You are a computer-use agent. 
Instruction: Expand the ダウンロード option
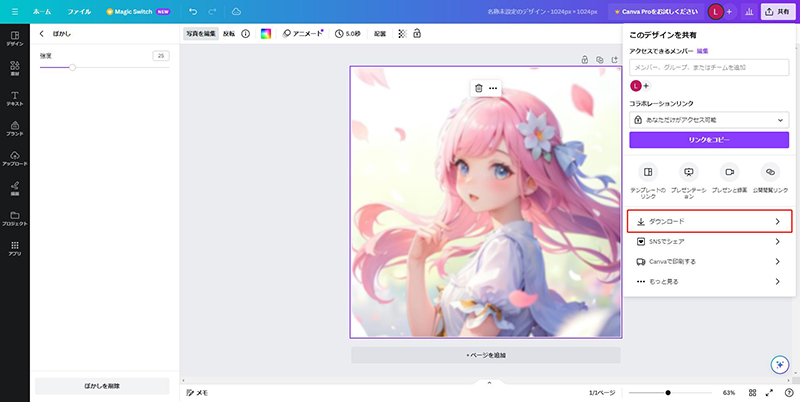(x=709, y=221)
